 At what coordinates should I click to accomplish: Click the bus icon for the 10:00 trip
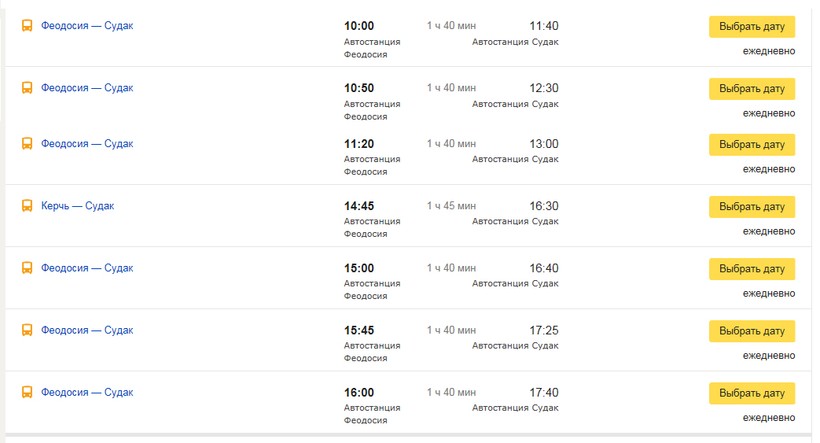coord(27,26)
